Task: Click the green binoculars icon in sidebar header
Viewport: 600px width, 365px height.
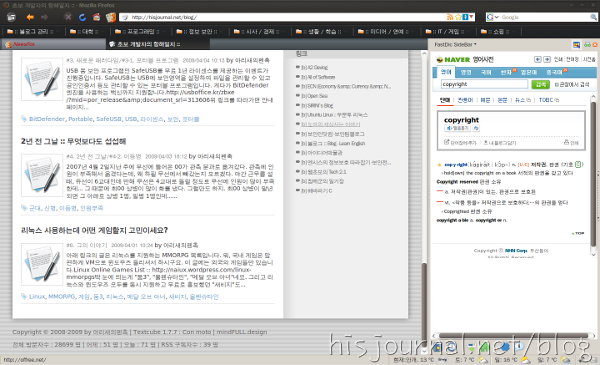Action: [587, 45]
